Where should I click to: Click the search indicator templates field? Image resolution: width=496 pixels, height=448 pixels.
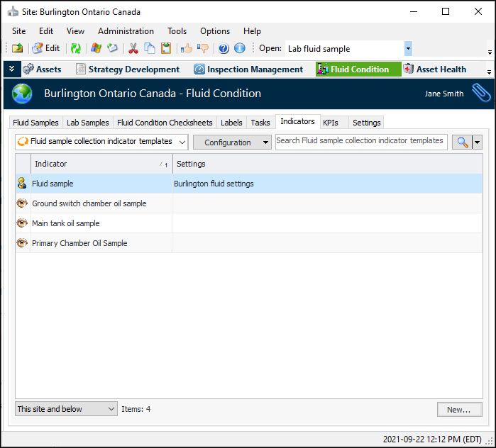tap(361, 142)
